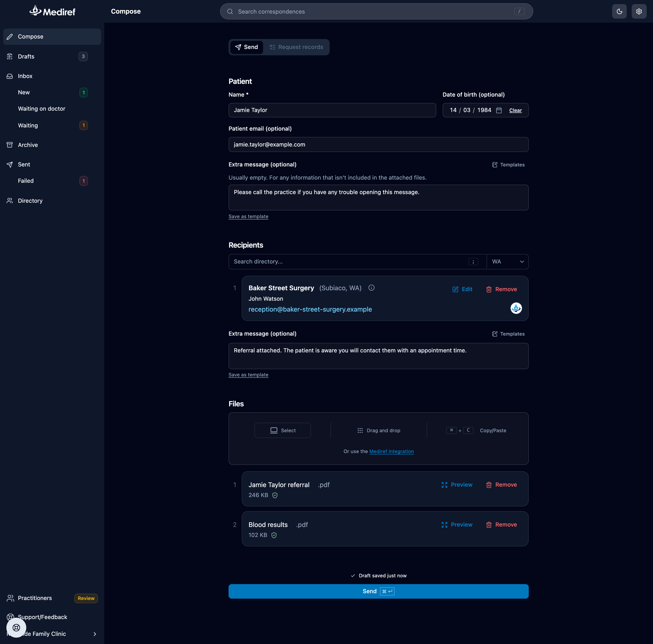653x644 pixels.
Task: Click Draft saved just now status
Action: pos(379,576)
